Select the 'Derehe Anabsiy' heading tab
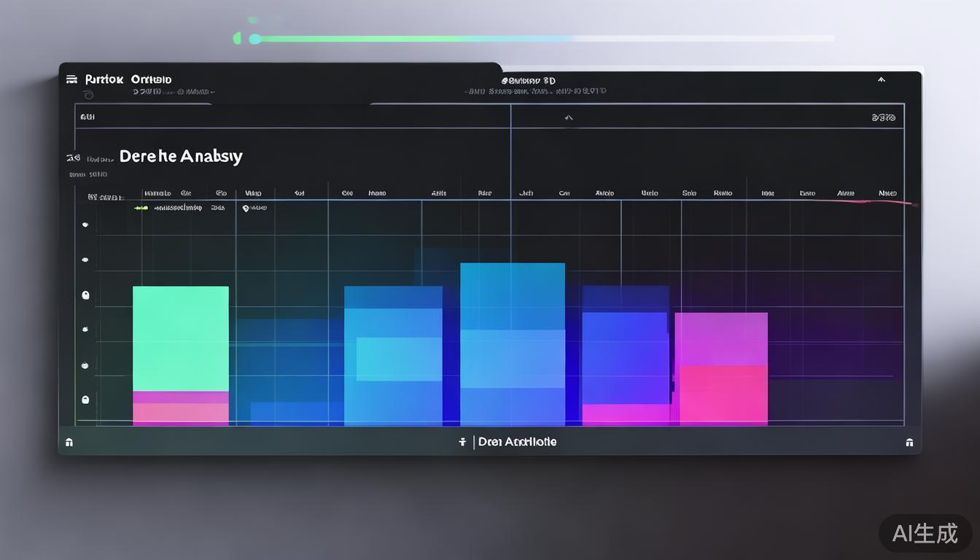Image resolution: width=980 pixels, height=560 pixels. (x=180, y=156)
